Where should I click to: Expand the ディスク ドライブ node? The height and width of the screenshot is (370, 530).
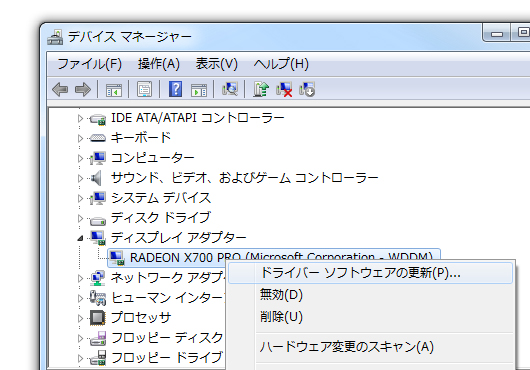click(x=80, y=218)
